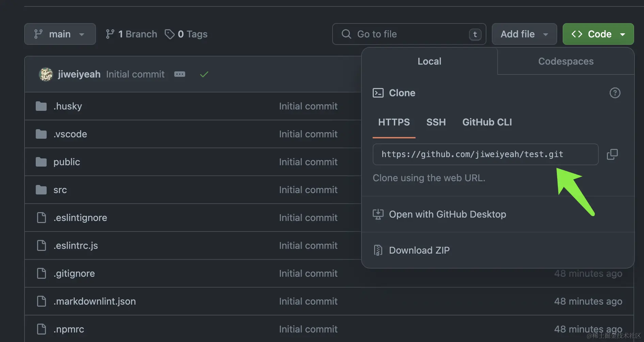This screenshot has height=342, width=644.
Task: Click the zip archive icon beside Download ZIP
Action: 378,250
